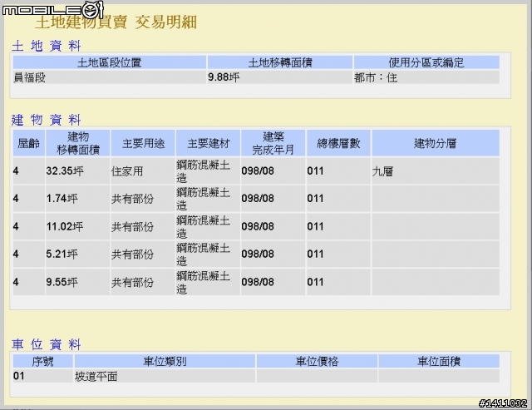Click the 屋齡 column header
This screenshot has height=410, width=532.
pyautogui.click(x=29, y=143)
